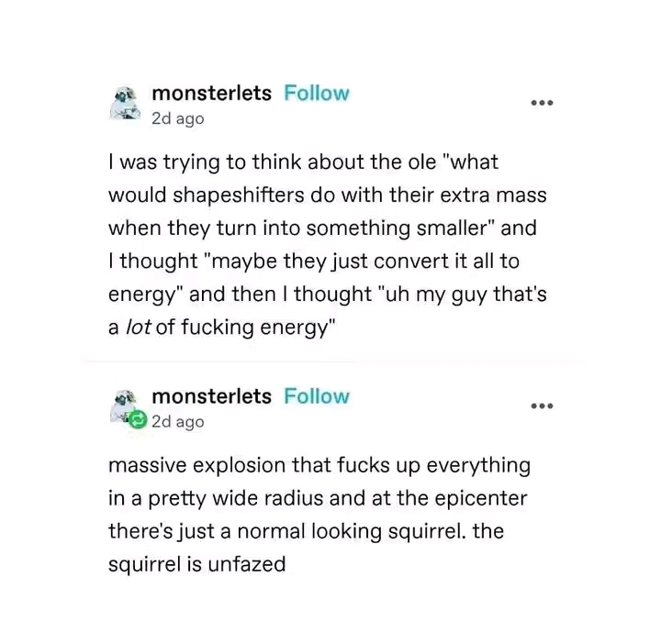Click the line "when they turn into something smaller"
This screenshot has width=661, height=644.
322,228
